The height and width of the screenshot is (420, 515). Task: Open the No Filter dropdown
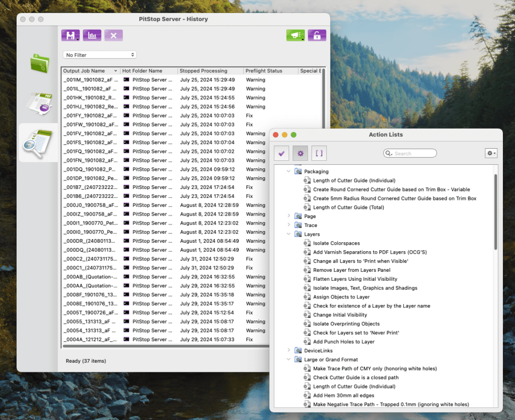pyautogui.click(x=100, y=55)
